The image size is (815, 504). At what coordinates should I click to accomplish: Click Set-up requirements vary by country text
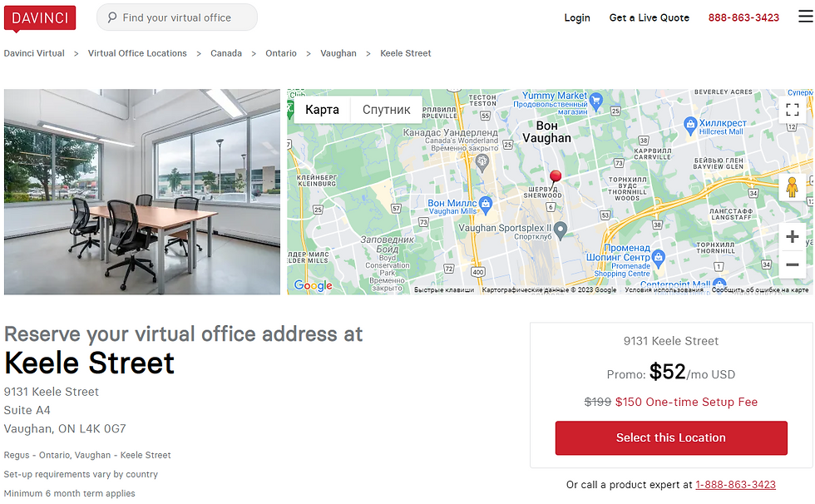pos(81,474)
